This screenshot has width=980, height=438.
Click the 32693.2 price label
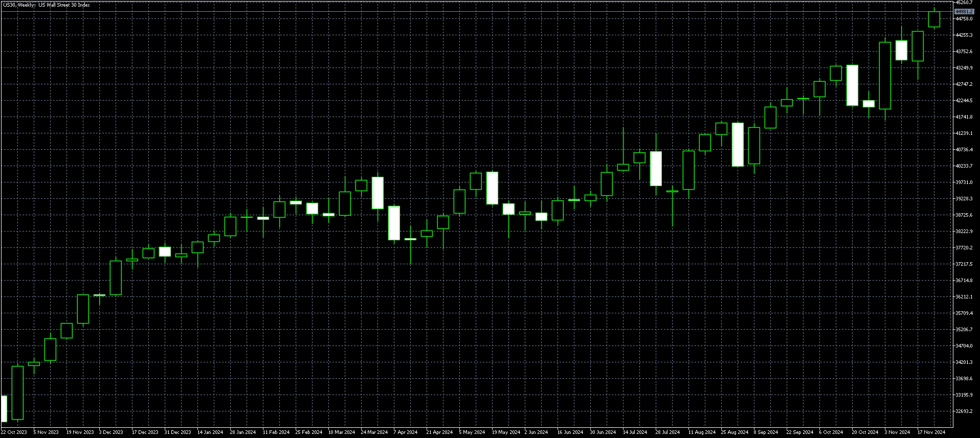tap(964, 411)
